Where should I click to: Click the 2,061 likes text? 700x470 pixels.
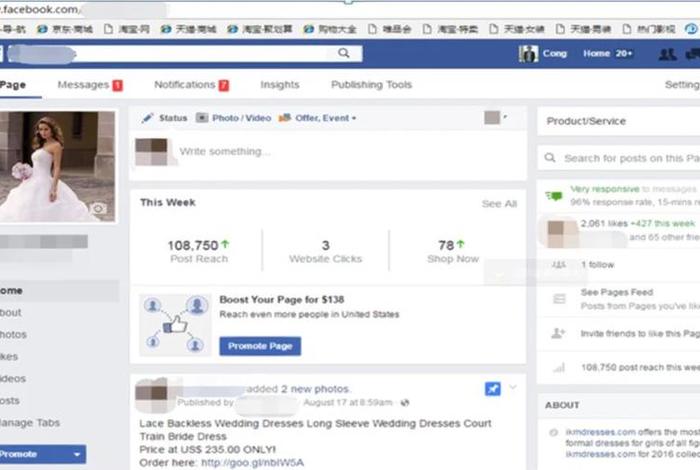click(604, 223)
